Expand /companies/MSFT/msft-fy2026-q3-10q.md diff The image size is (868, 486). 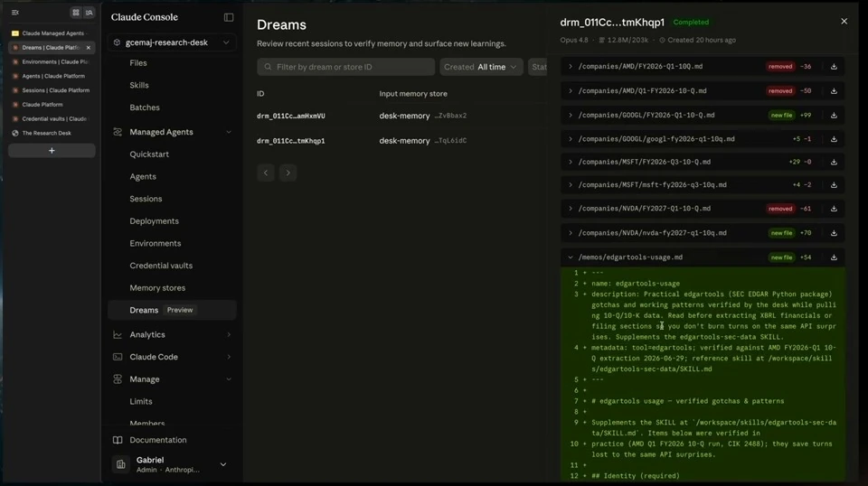(571, 184)
